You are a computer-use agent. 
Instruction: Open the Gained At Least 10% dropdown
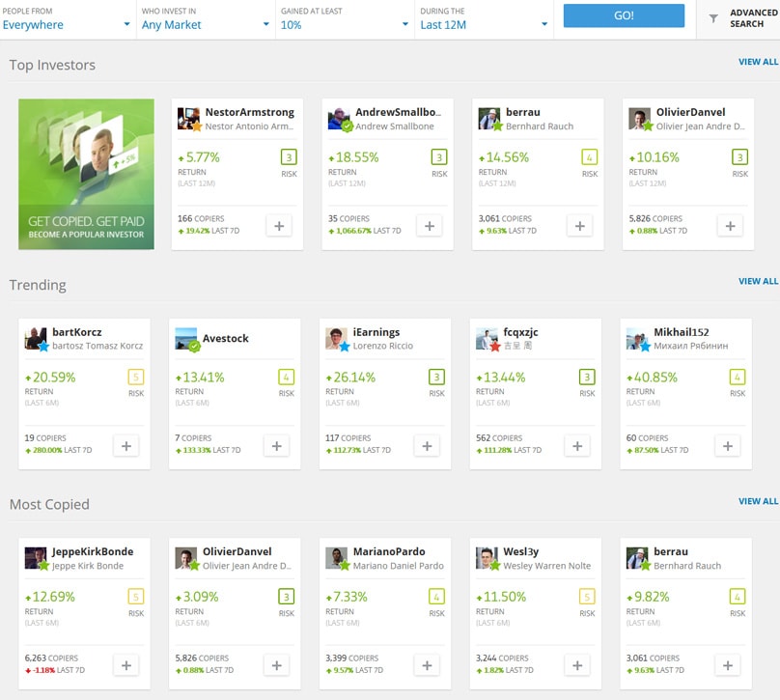click(x=345, y=19)
